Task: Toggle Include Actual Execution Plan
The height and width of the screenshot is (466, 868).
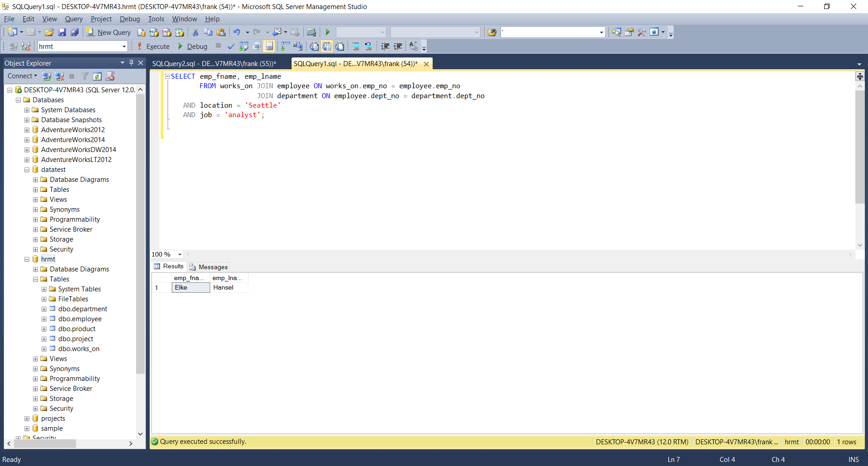Action: tap(285, 46)
